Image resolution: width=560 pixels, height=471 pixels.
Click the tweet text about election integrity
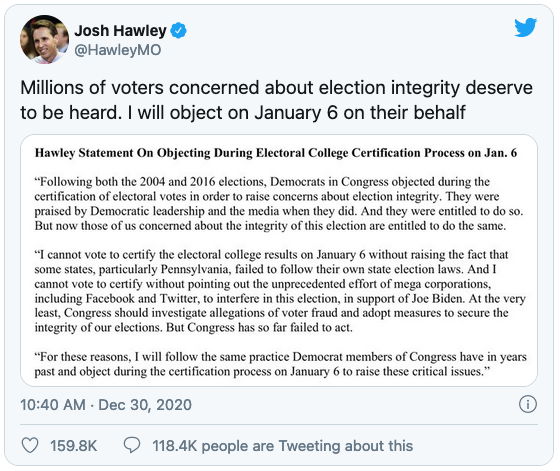(276, 100)
